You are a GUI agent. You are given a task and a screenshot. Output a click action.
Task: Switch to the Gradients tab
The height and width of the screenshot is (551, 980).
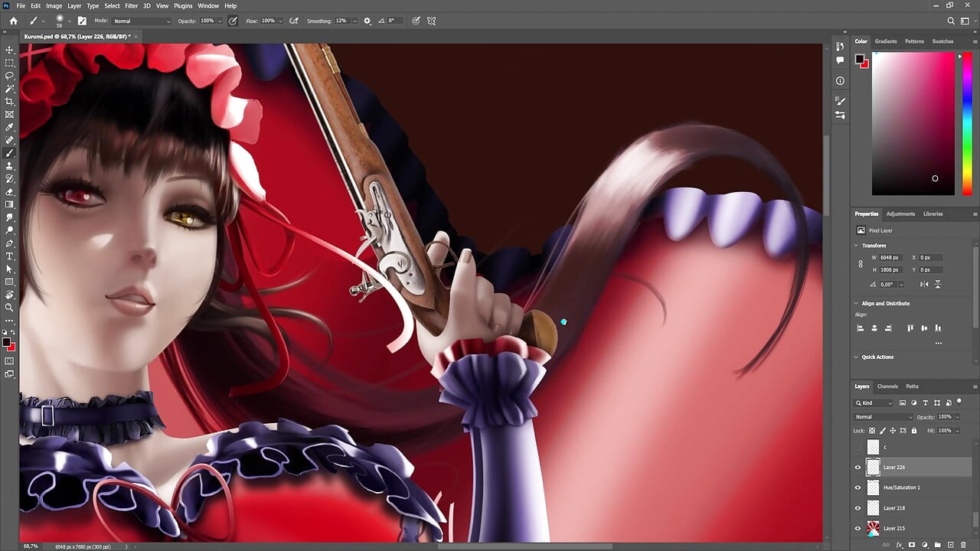886,41
